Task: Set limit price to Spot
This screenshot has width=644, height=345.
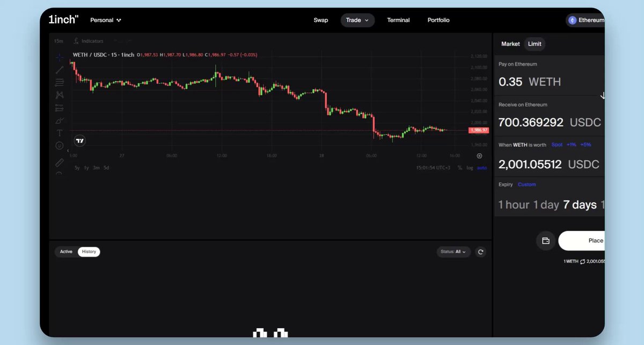Action: (557, 145)
